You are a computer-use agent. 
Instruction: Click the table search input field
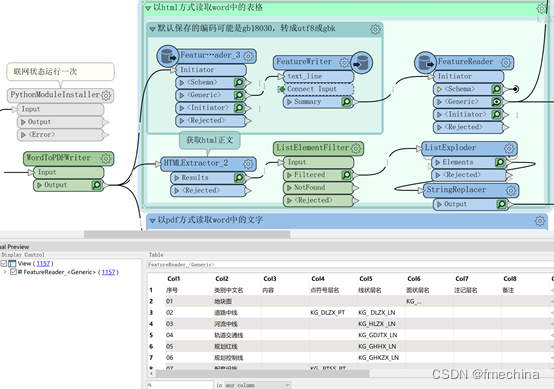(180, 385)
